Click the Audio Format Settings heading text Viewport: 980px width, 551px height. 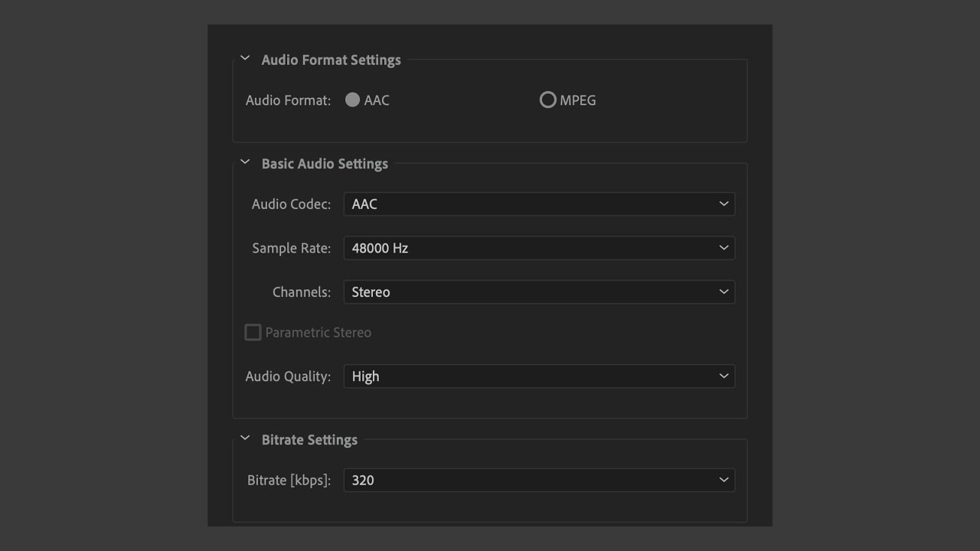(x=331, y=60)
